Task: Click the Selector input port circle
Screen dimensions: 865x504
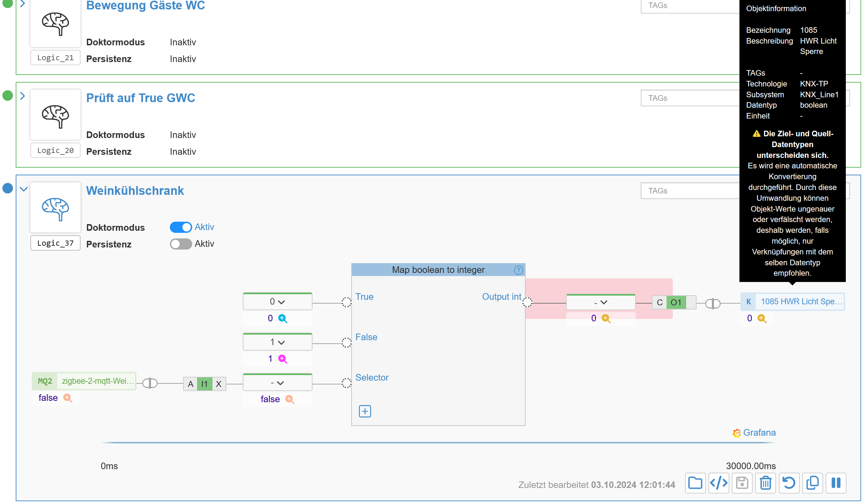Action: [x=346, y=383]
